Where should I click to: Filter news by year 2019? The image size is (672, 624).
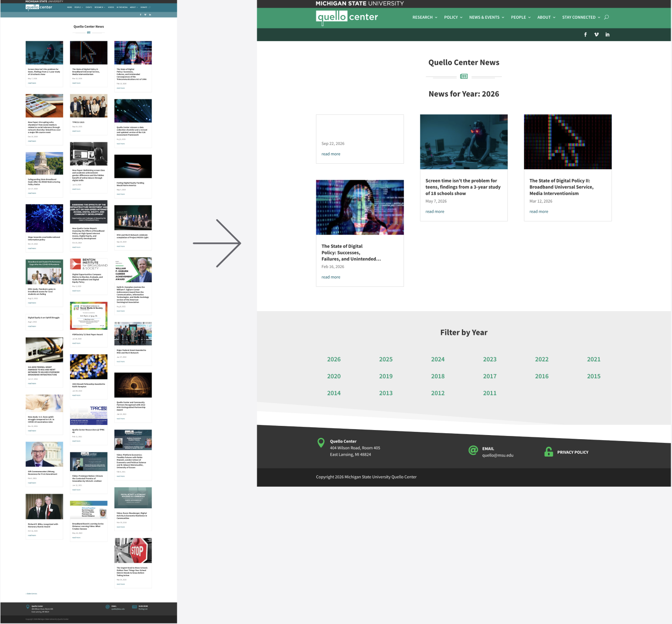[x=386, y=377]
